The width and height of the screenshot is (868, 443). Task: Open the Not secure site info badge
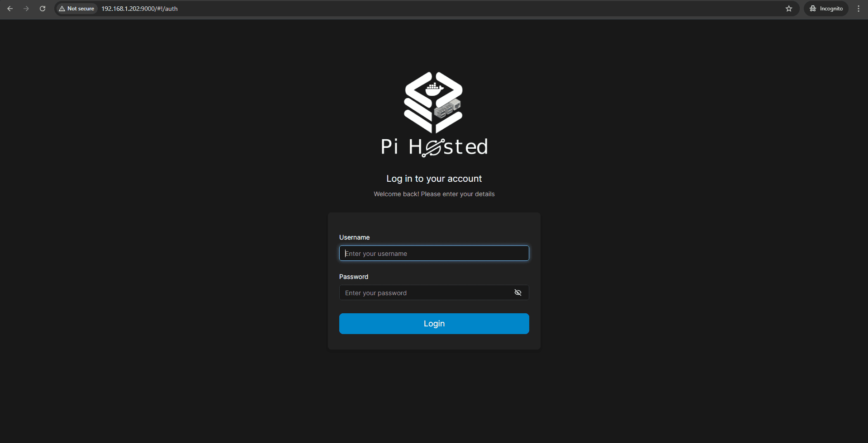(x=76, y=9)
